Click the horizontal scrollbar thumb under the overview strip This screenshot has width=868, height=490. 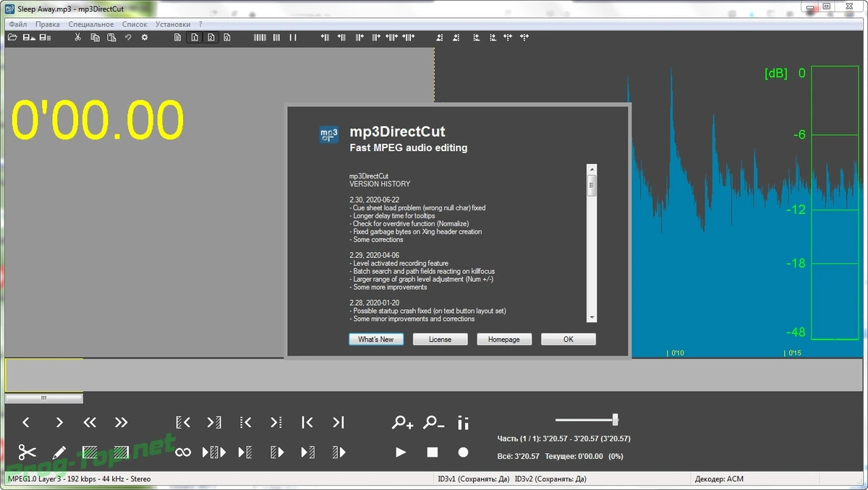[x=44, y=398]
